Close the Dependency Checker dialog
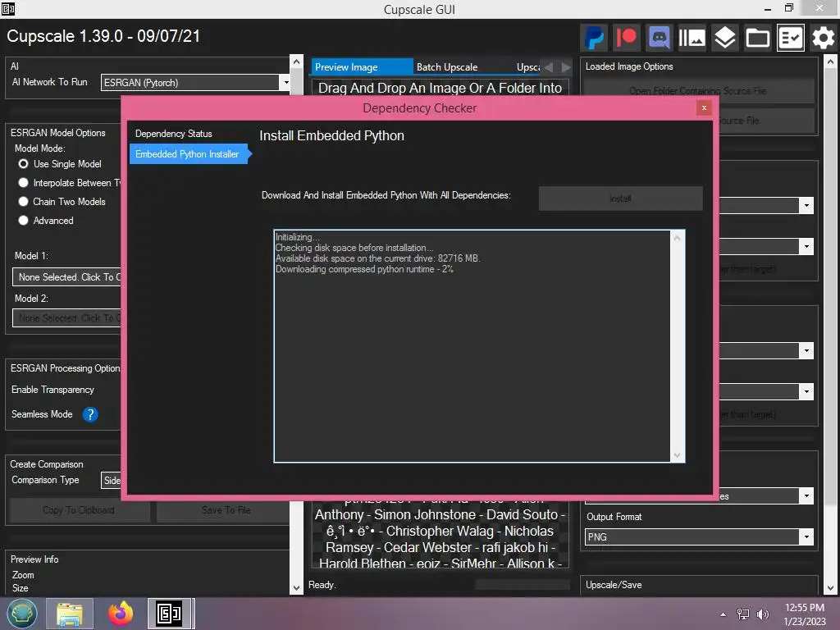The width and height of the screenshot is (840, 630). [704, 107]
